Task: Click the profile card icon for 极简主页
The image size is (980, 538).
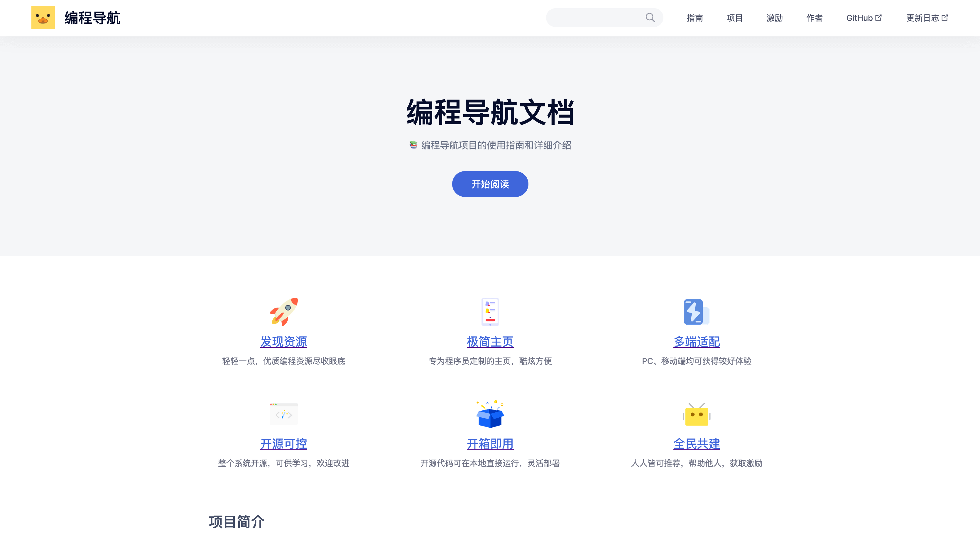Action: pyautogui.click(x=489, y=311)
